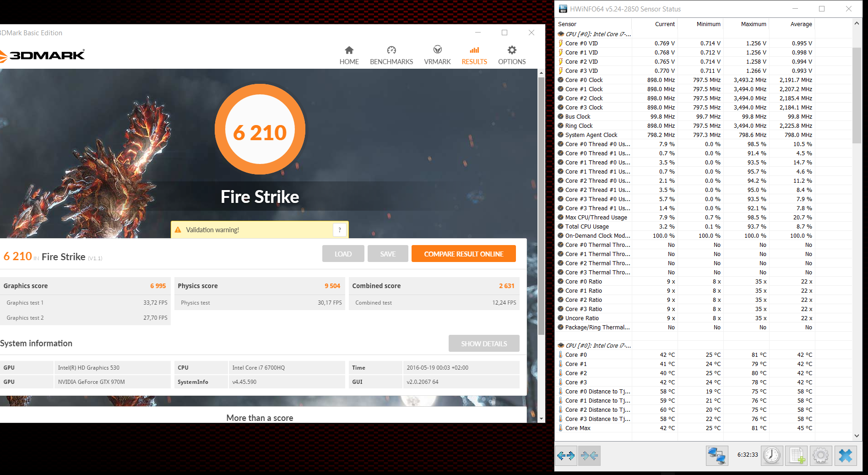Click the 3DMark vertical scrollbar thumb
Screen dimensions: 868x475
[x=541, y=206]
